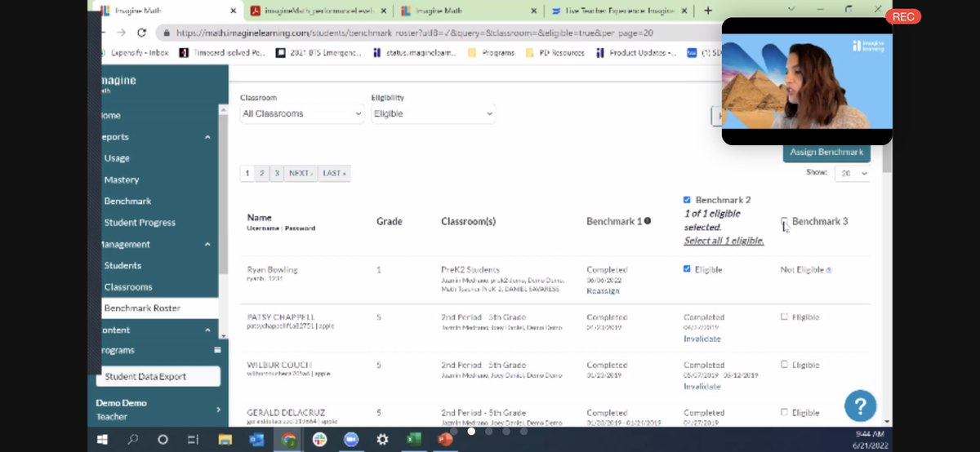Open Zoom from taskbar
This screenshot has height=452, width=980.
pyautogui.click(x=351, y=439)
